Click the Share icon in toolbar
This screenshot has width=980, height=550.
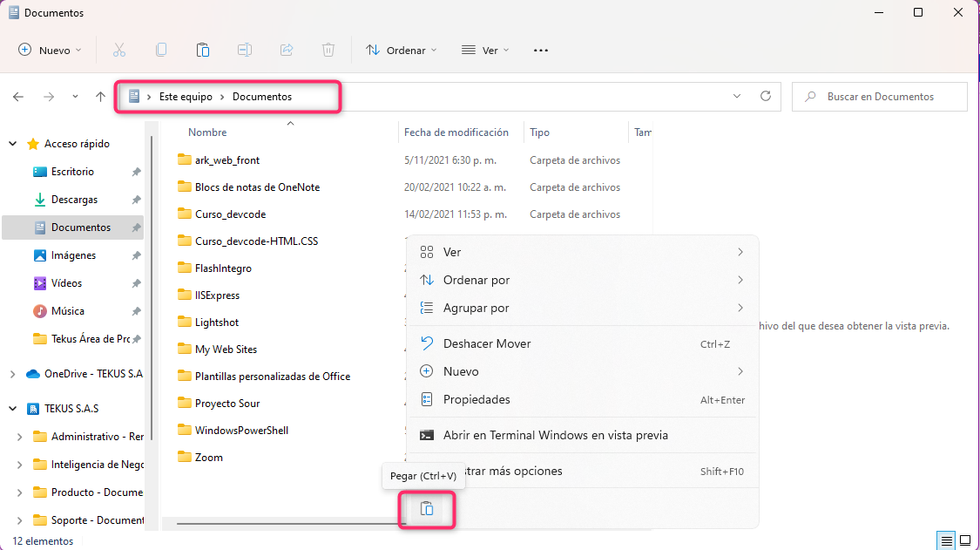tap(287, 51)
